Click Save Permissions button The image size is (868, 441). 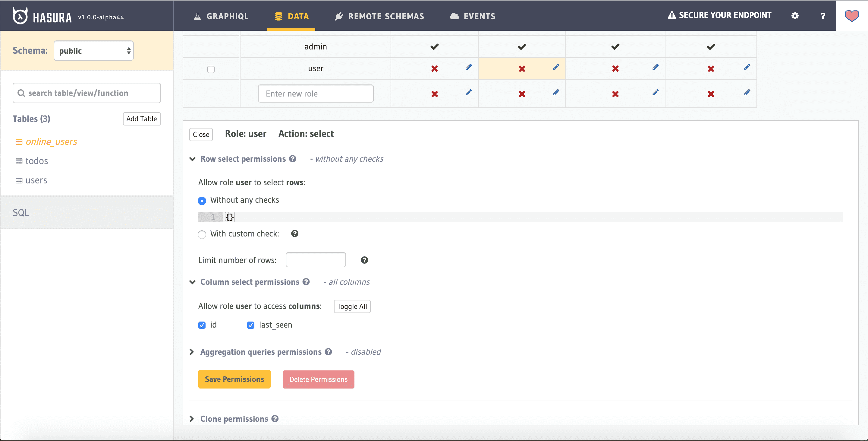pyautogui.click(x=235, y=379)
